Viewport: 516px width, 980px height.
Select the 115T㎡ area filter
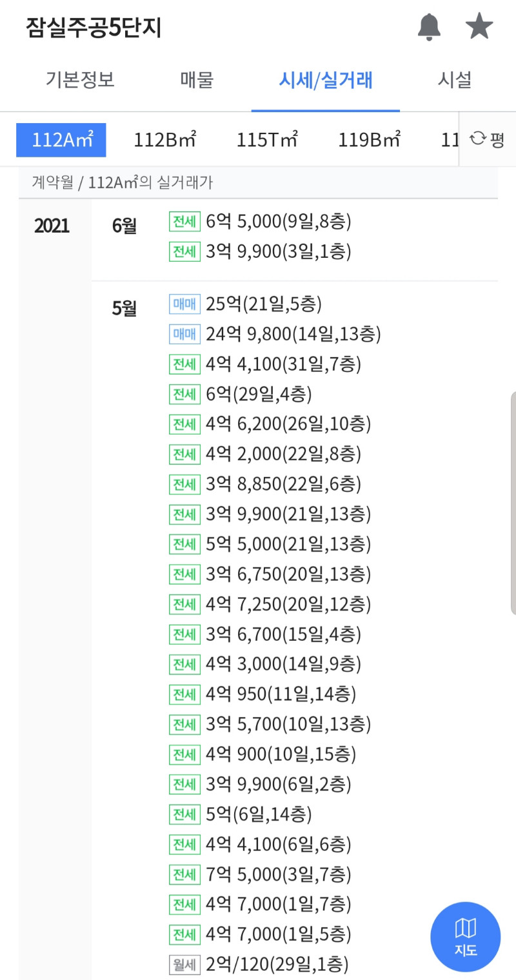tap(267, 140)
